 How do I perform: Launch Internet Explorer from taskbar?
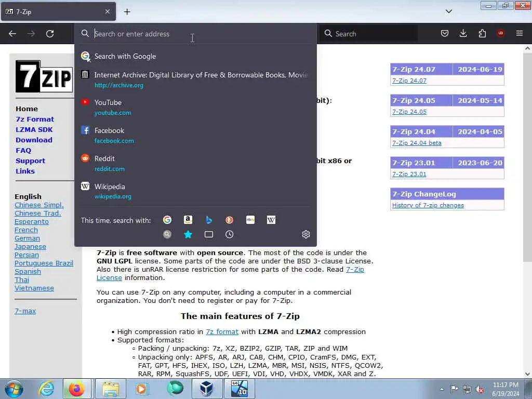coord(46,389)
